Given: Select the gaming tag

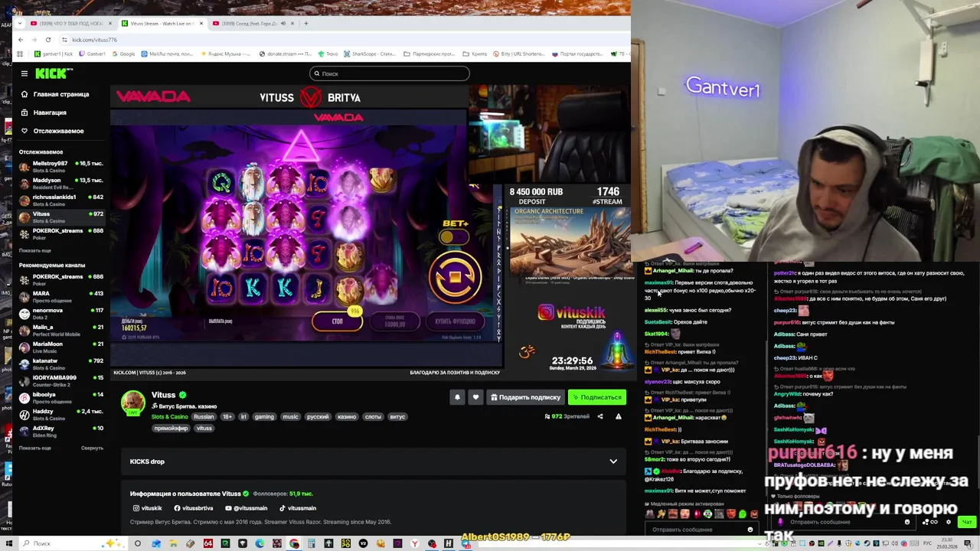Looking at the screenshot, I should pyautogui.click(x=264, y=417).
